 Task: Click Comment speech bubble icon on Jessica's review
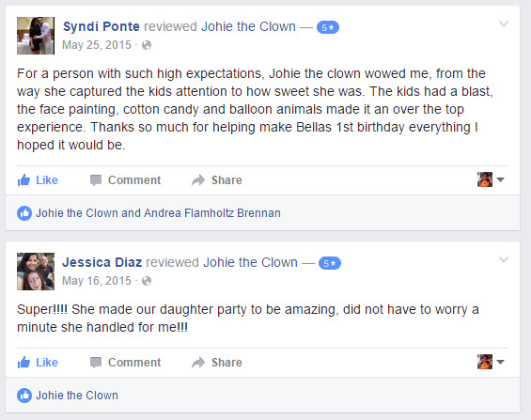coord(96,363)
